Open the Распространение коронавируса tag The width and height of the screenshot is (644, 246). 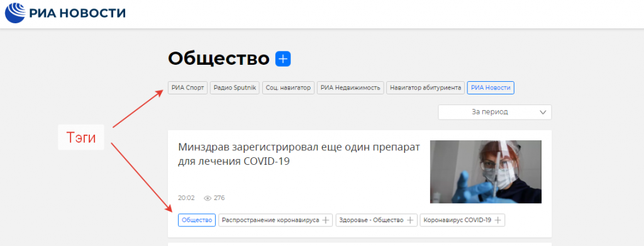tap(270, 220)
